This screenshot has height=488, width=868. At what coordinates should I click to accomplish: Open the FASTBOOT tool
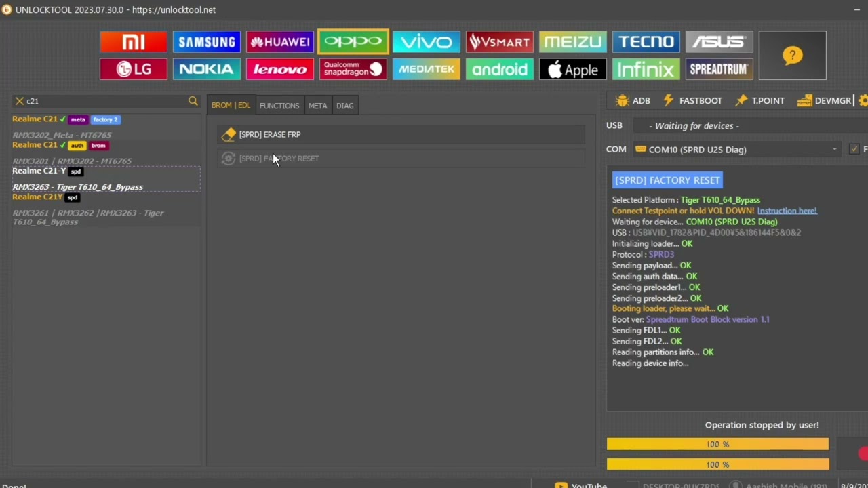[692, 100]
